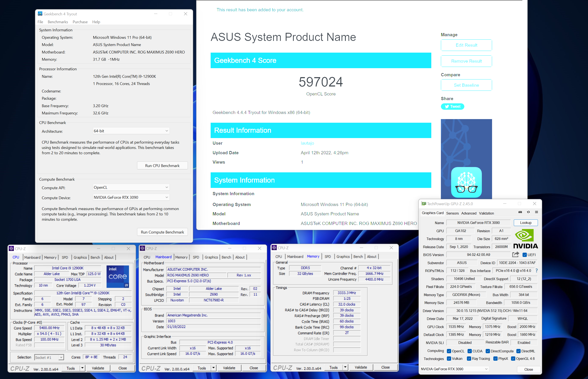The image size is (588, 379).
Task: Click the 597024 OpenCL score
Action: coord(321,82)
